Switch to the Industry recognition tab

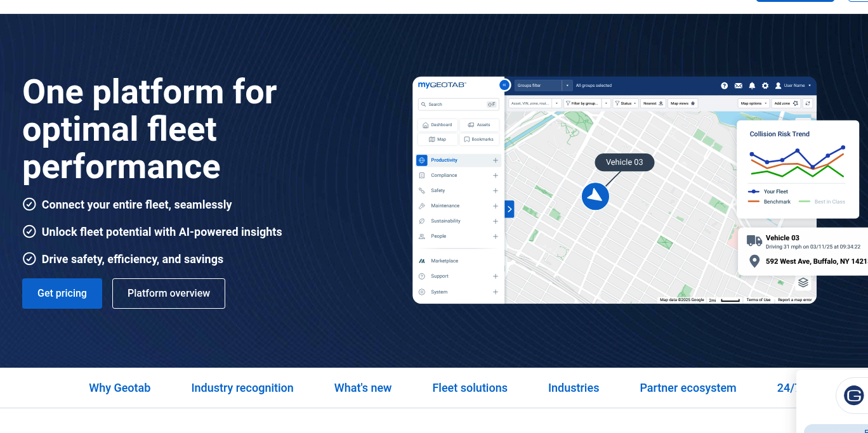(x=242, y=388)
